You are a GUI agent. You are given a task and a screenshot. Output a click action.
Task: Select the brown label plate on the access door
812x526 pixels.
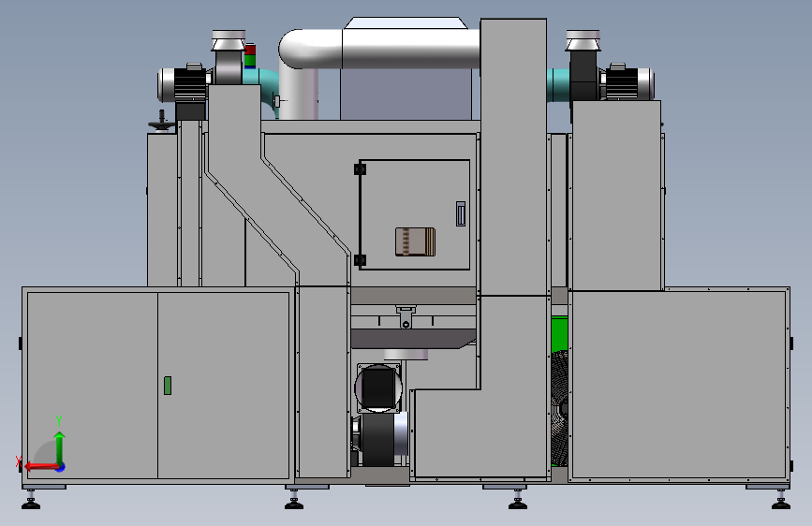[x=415, y=241]
